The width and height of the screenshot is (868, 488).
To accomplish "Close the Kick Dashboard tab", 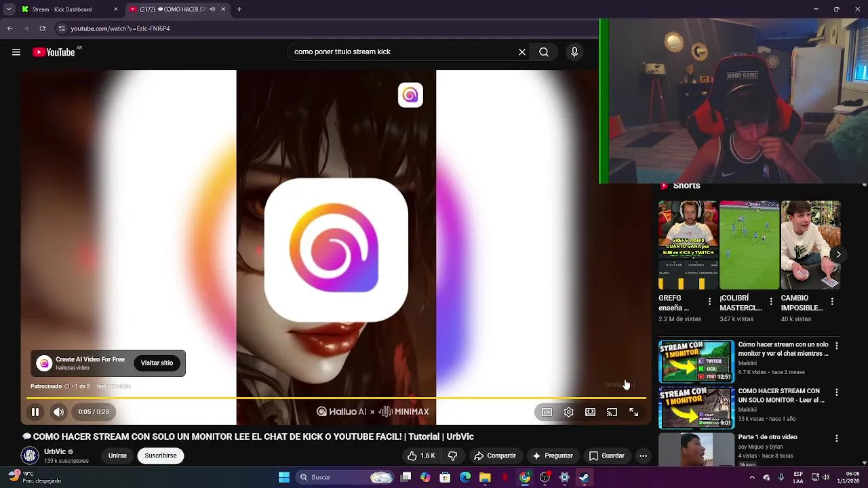I will point(115,9).
